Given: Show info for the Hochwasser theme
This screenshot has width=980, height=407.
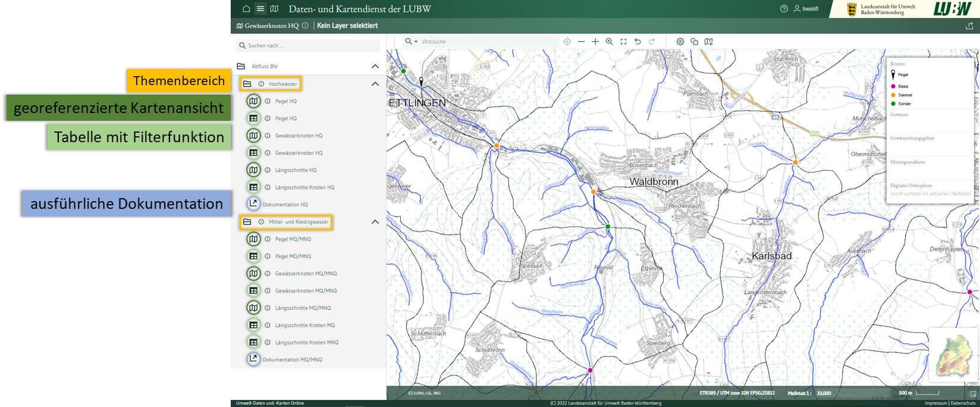Looking at the screenshot, I should coord(261,84).
